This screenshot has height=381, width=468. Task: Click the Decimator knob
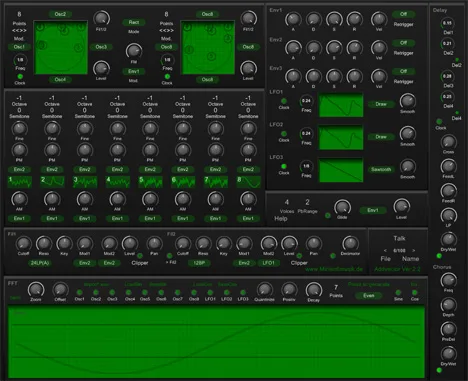point(350,244)
